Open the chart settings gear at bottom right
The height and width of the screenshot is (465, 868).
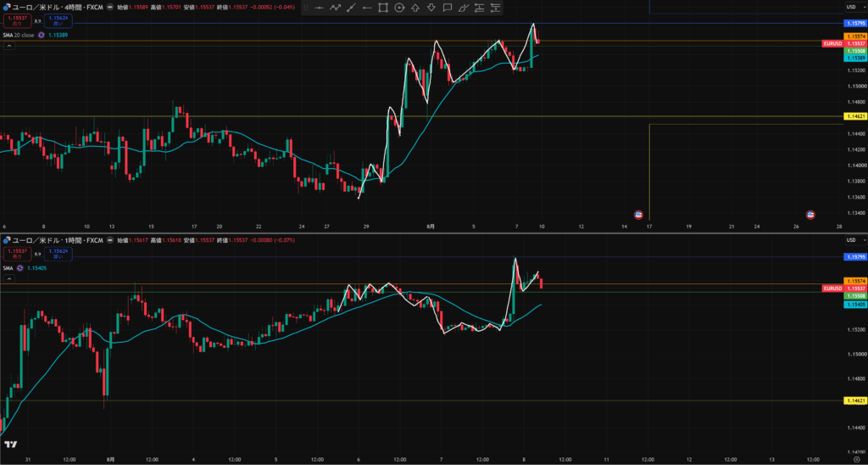856,459
